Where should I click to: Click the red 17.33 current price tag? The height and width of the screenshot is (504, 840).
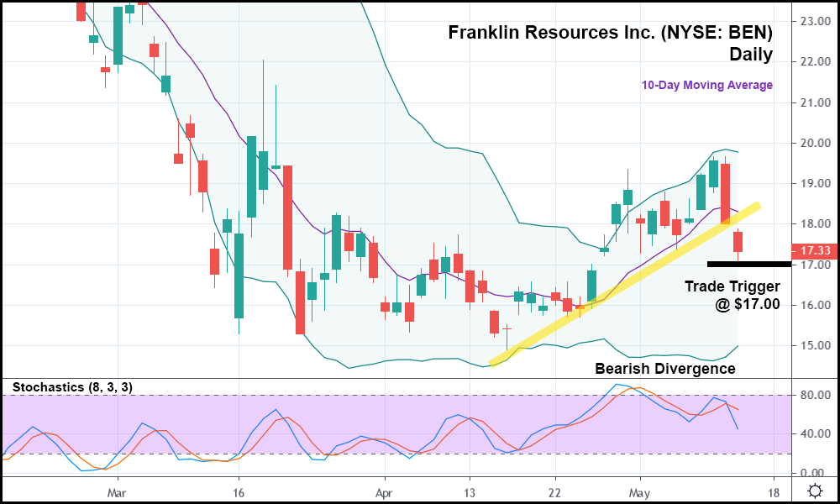(x=815, y=250)
